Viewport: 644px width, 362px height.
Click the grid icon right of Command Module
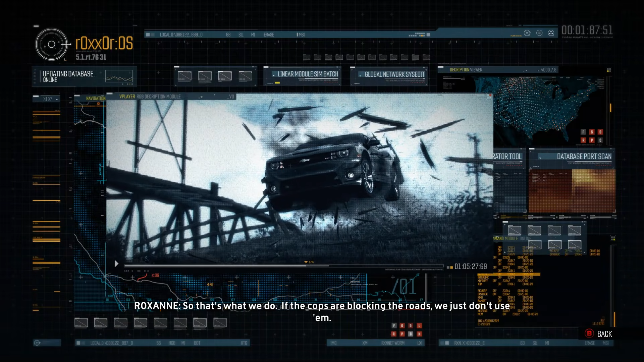613,238
